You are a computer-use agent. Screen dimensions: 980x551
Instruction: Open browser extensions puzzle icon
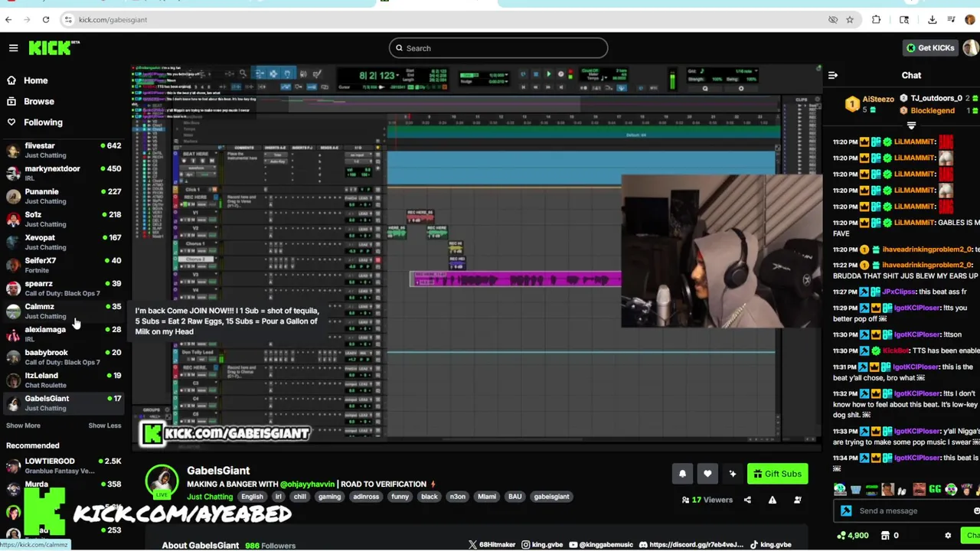(876, 20)
